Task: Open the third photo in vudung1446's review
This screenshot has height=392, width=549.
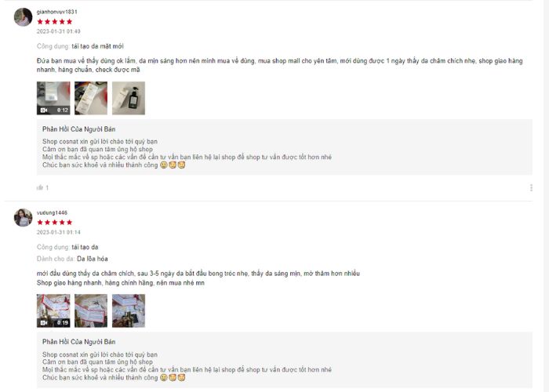Action: coord(129,310)
